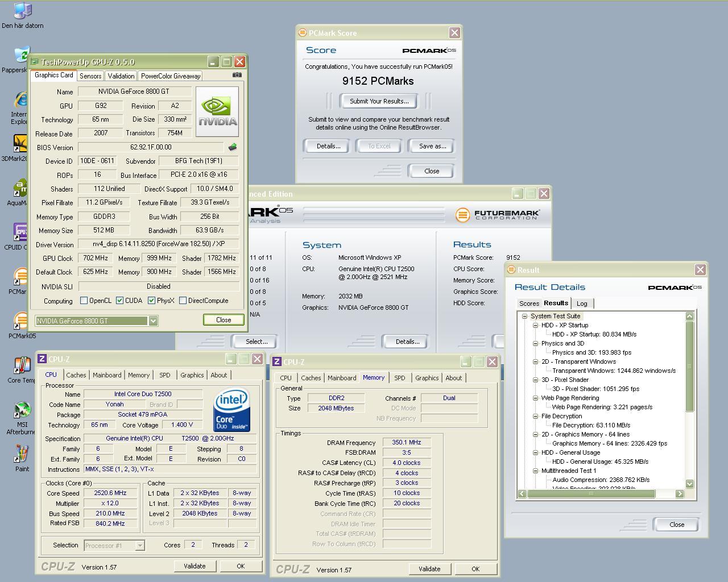This screenshot has height=582, width=728.
Task: Click scroll down arrow in result tree
Action: (690, 484)
